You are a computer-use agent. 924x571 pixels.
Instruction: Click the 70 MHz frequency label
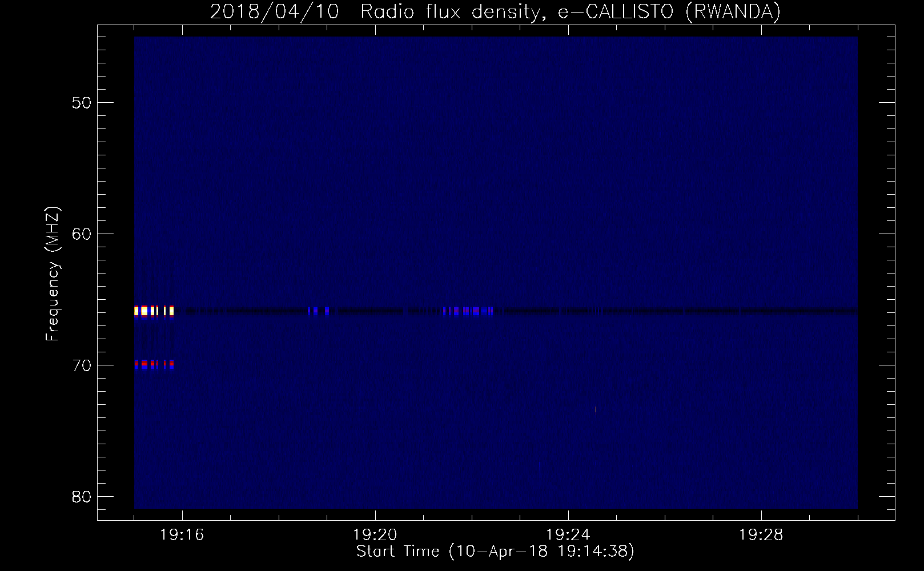tap(82, 365)
